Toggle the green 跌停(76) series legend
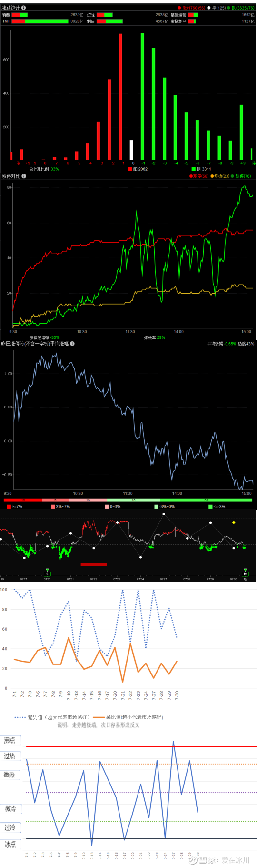Screen dimensions: 257x868 242,176
